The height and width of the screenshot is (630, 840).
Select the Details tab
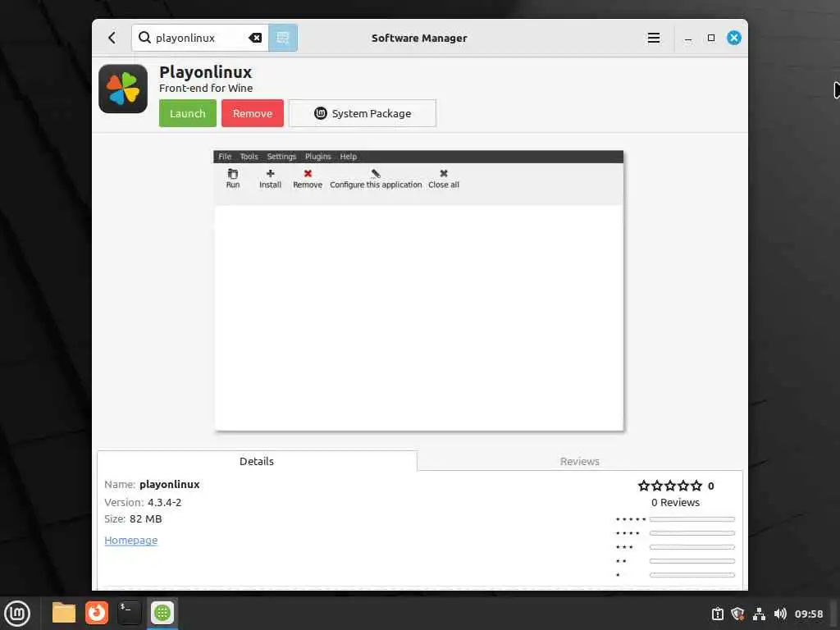[257, 461]
